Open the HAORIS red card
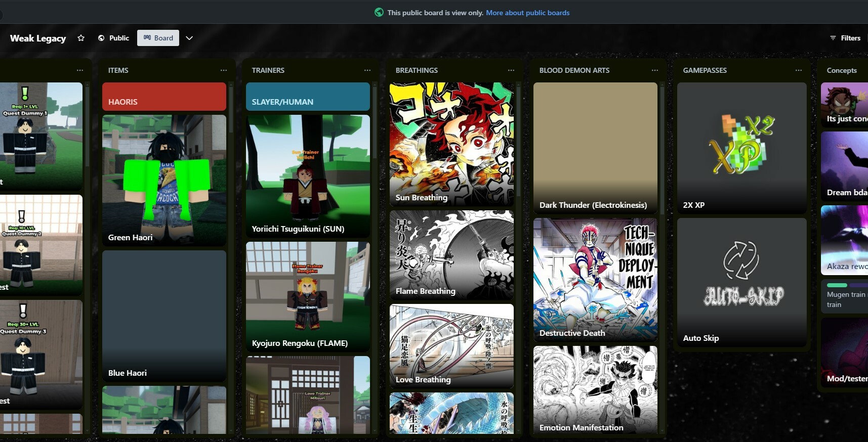 tap(164, 97)
